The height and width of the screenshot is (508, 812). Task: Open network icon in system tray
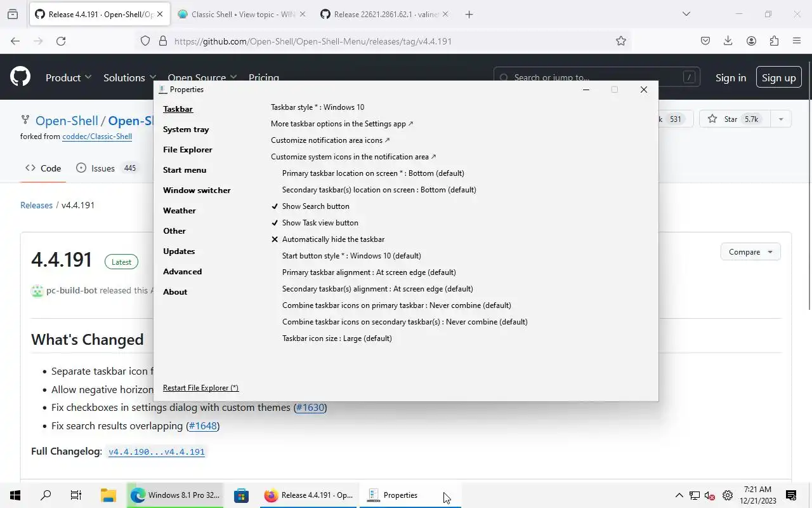695,495
